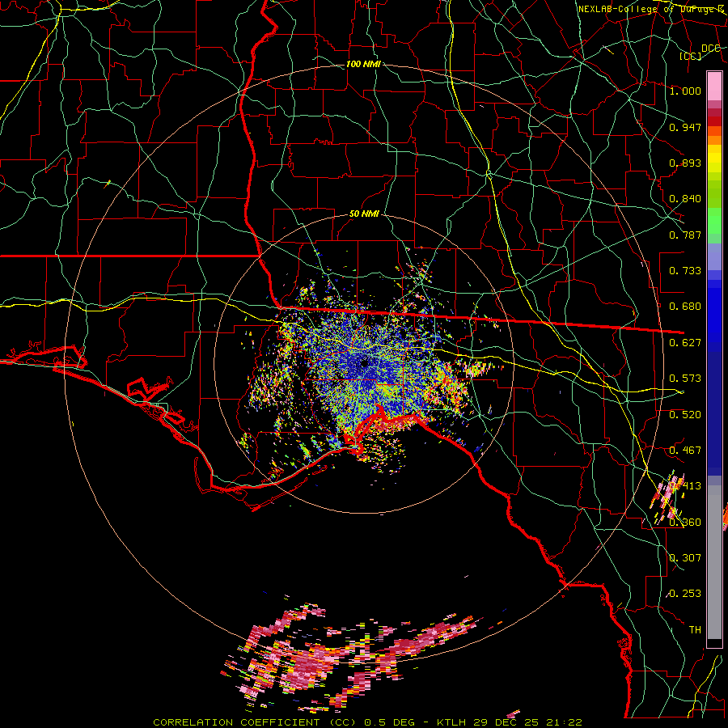Image resolution: width=728 pixels, height=728 pixels.
Task: Click the 0.787 scale value
Action: click(685, 235)
